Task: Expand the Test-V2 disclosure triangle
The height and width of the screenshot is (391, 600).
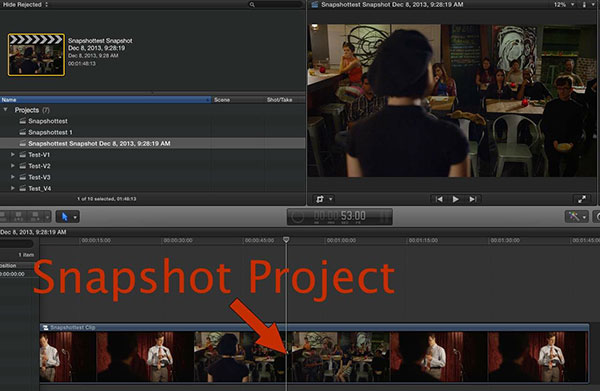Action: [x=13, y=166]
